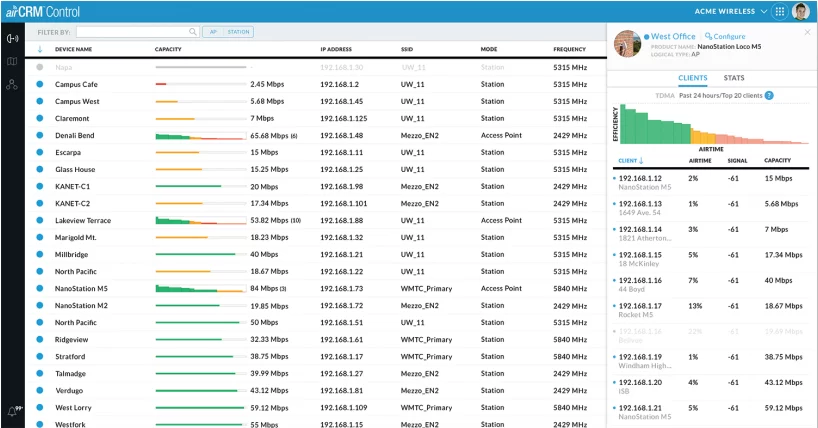Click Lakeview Terrace status dot
Viewport: 818px width, 428px height.
coord(40,220)
